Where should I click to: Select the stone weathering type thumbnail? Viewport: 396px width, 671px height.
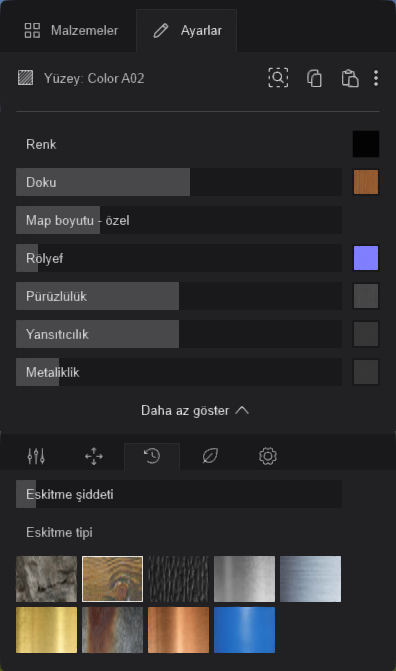47,579
